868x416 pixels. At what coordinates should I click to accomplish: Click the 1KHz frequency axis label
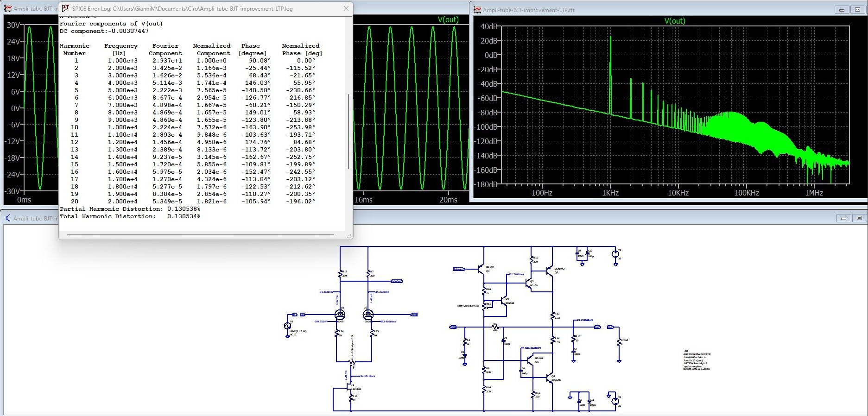610,193
